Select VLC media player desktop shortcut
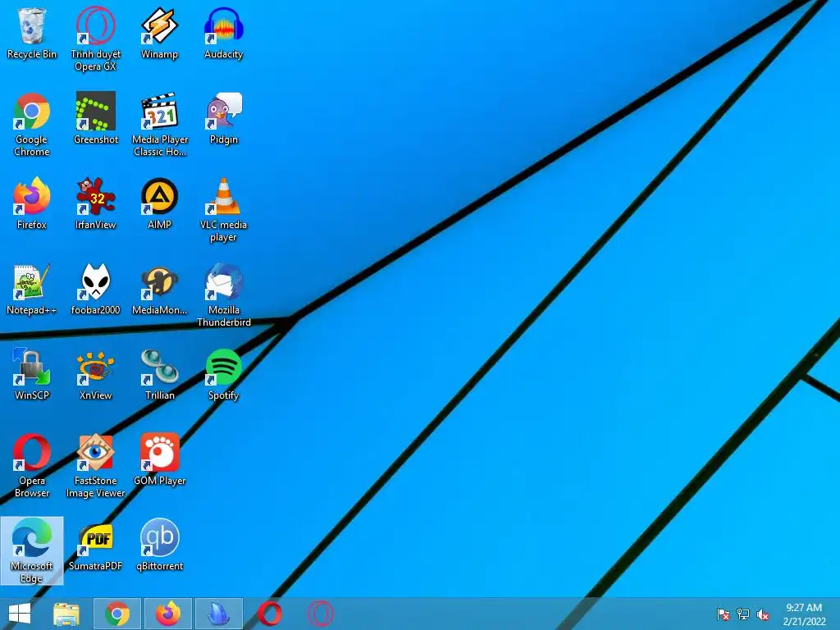The height and width of the screenshot is (630, 840). [x=223, y=209]
